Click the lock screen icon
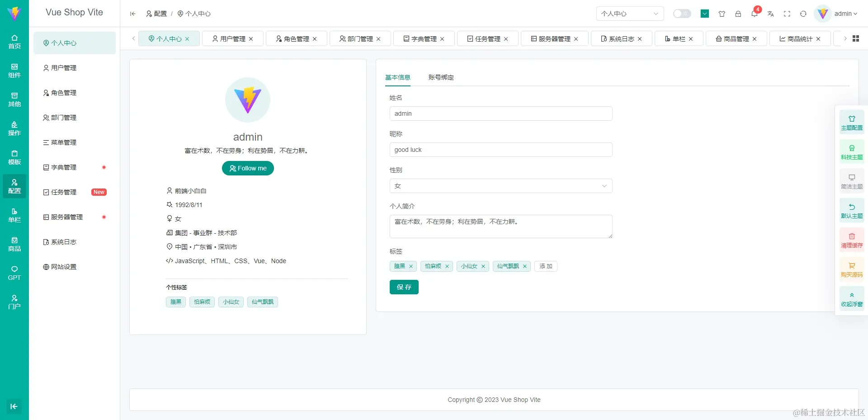This screenshot has height=420, width=868. click(x=738, y=14)
